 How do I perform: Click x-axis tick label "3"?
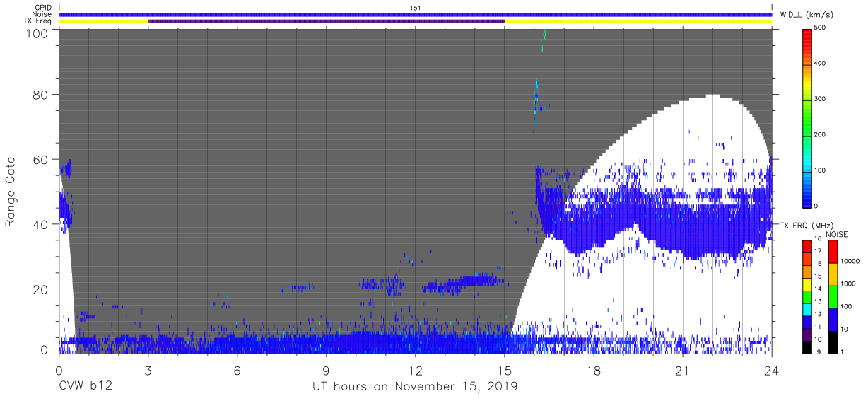[x=148, y=371]
